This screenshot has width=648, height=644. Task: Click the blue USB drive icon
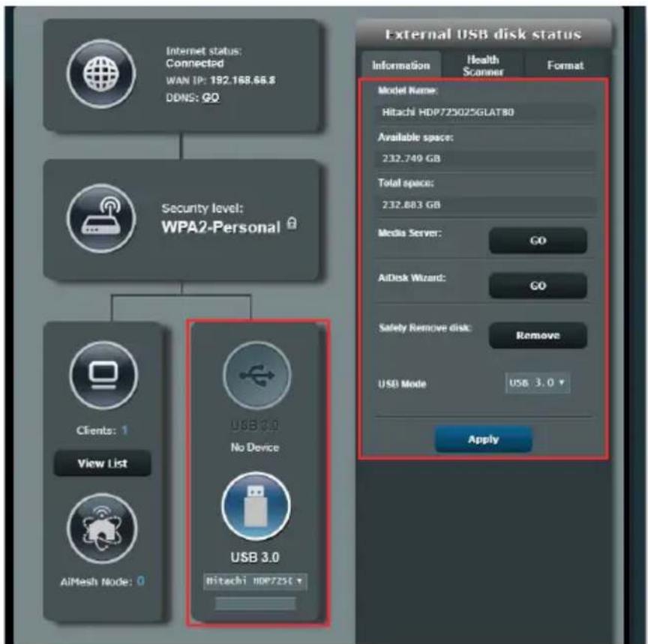point(256,506)
